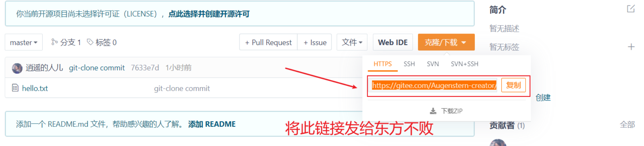Click the branch icon next to 分支 1
The image size is (644, 146).
point(54,42)
